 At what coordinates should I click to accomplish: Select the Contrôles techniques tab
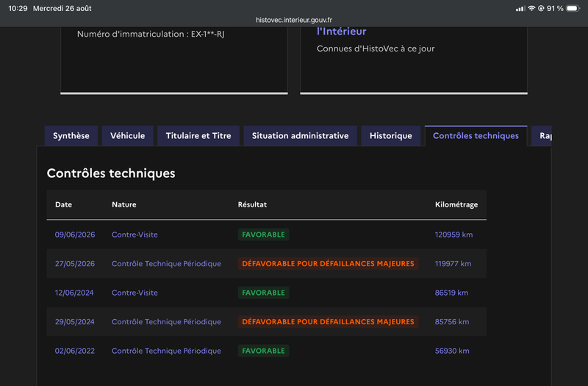476,136
